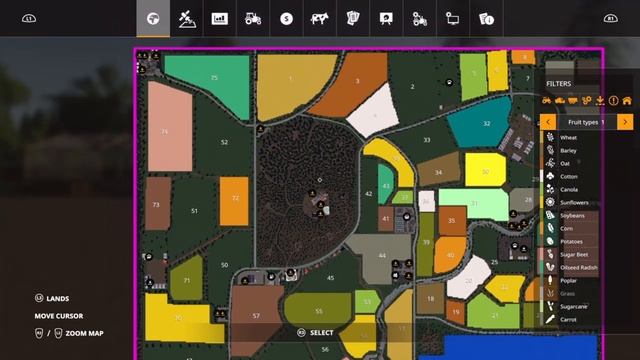Select brown field 57 on the map
This screenshot has width=640, height=360.
pos(256,315)
